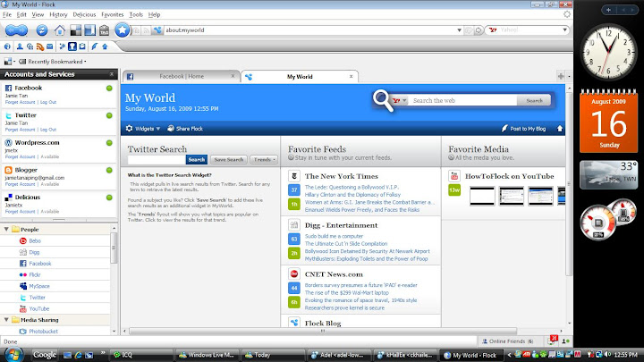Screen dimensions: 644x362
Task: Click the star bookmark button
Action: [122, 30]
